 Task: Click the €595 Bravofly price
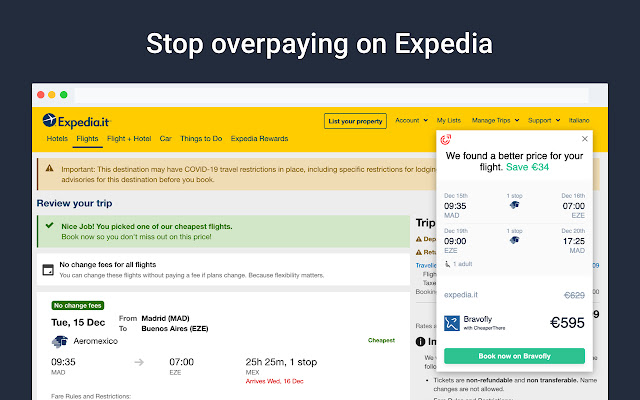(x=567, y=323)
